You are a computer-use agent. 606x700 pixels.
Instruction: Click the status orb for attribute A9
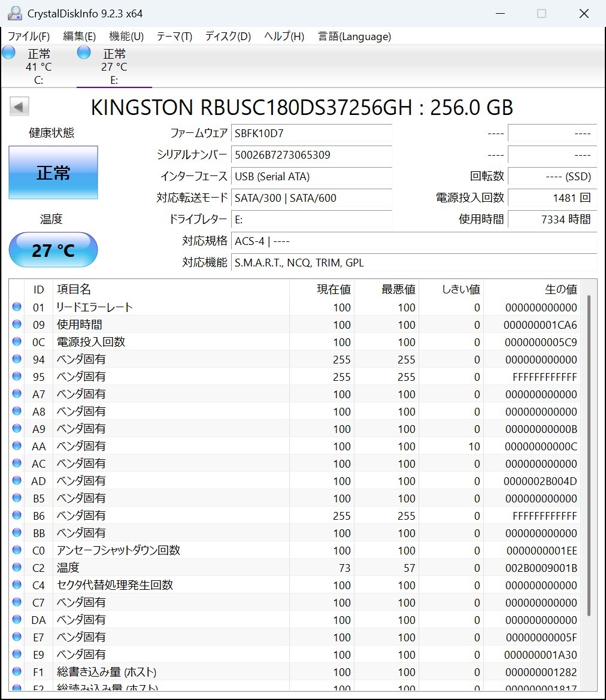(17, 428)
